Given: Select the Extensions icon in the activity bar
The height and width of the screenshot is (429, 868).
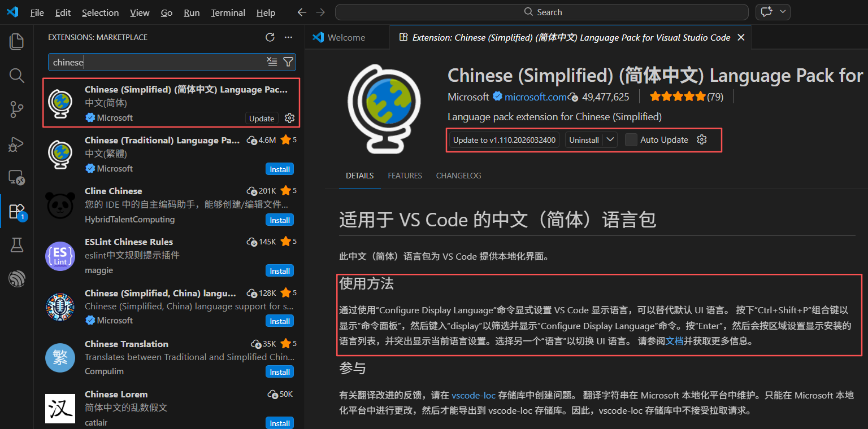Looking at the screenshot, I should (x=17, y=212).
